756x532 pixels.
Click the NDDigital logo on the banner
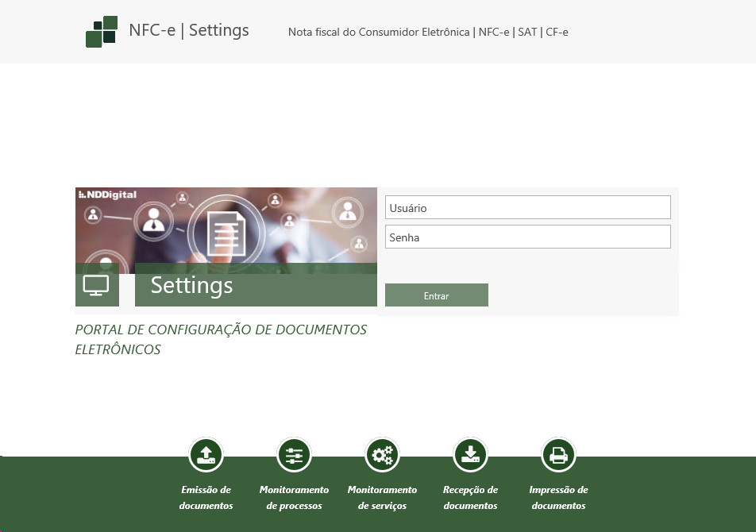108,195
